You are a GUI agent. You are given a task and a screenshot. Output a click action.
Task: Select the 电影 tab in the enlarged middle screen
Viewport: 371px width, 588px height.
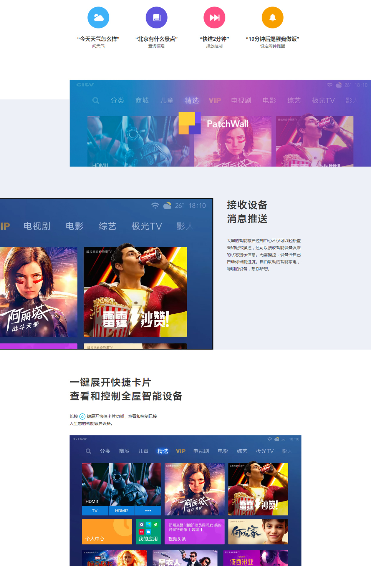[x=74, y=226]
